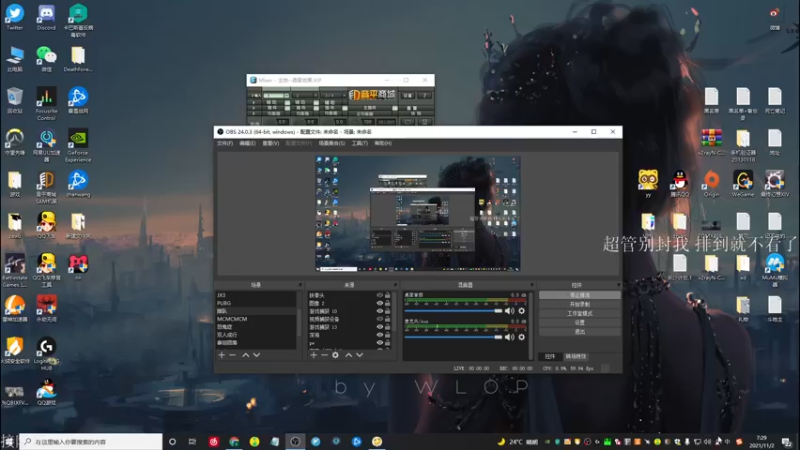
Task: Add a new source with plus icon
Action: (x=313, y=355)
